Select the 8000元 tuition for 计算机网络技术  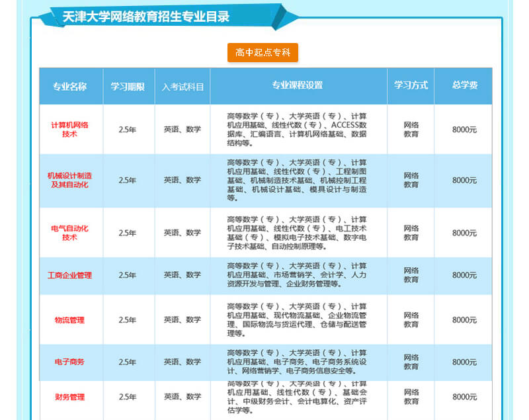tap(465, 130)
